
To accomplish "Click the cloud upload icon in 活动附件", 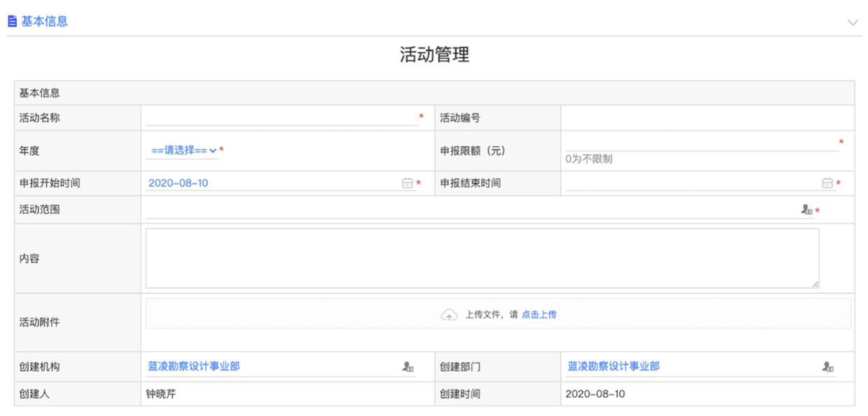I will (x=449, y=315).
